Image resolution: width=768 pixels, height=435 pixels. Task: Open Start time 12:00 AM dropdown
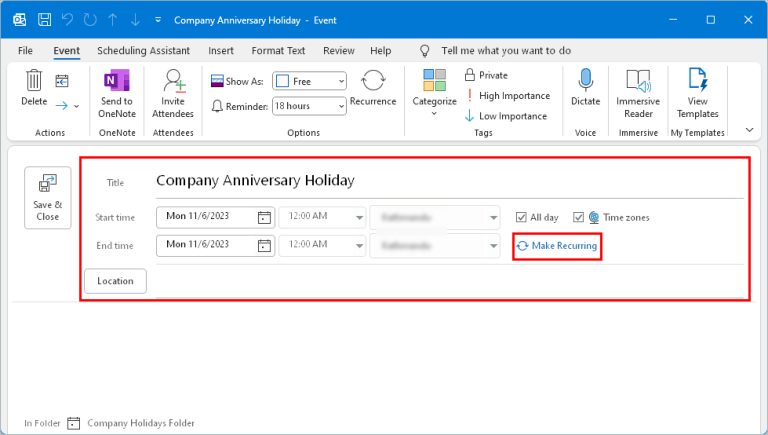[322, 217]
